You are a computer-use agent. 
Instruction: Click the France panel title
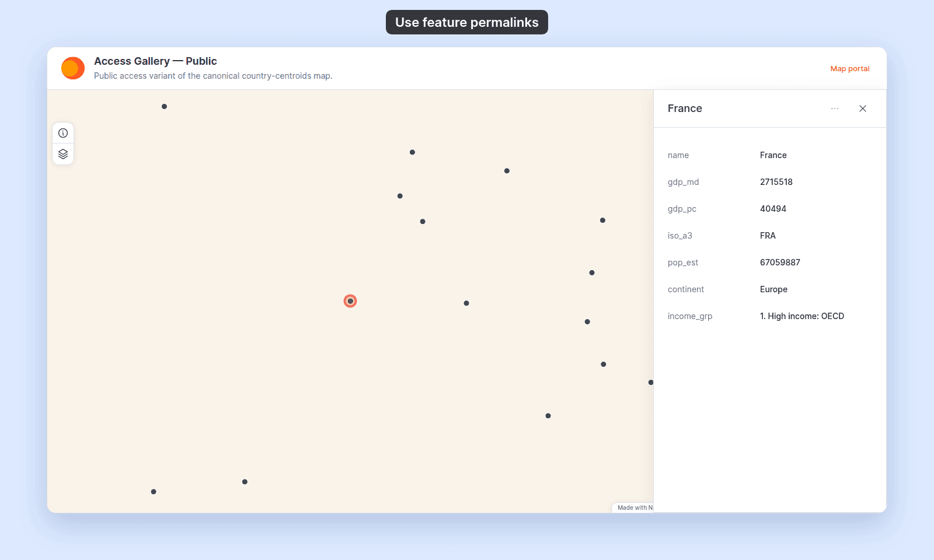click(x=685, y=108)
